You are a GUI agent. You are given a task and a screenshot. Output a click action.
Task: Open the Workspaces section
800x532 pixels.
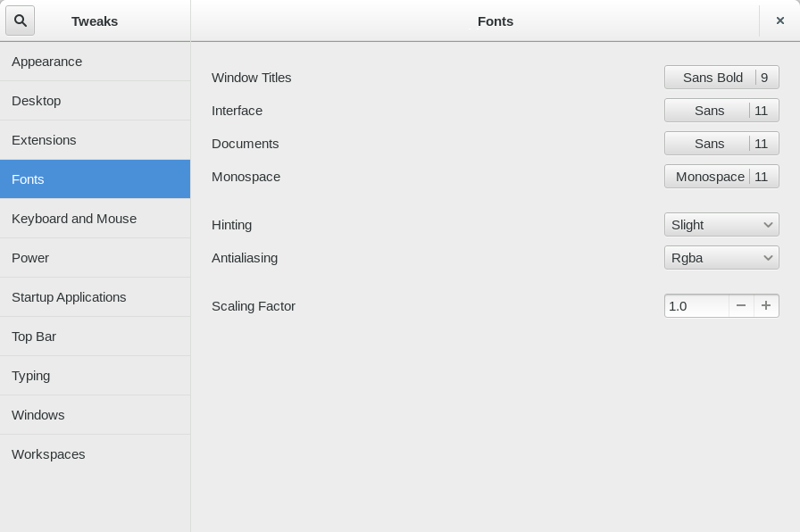click(x=95, y=454)
